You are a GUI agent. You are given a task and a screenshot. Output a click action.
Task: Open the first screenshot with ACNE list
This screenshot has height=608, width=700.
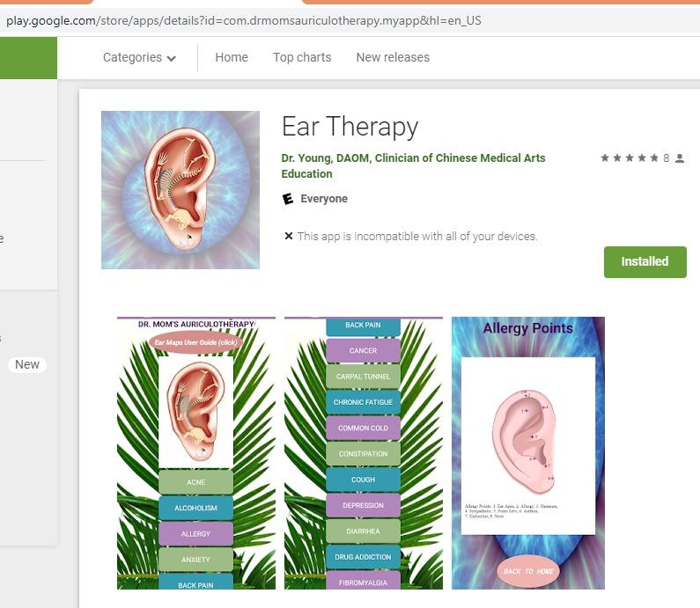click(196, 453)
